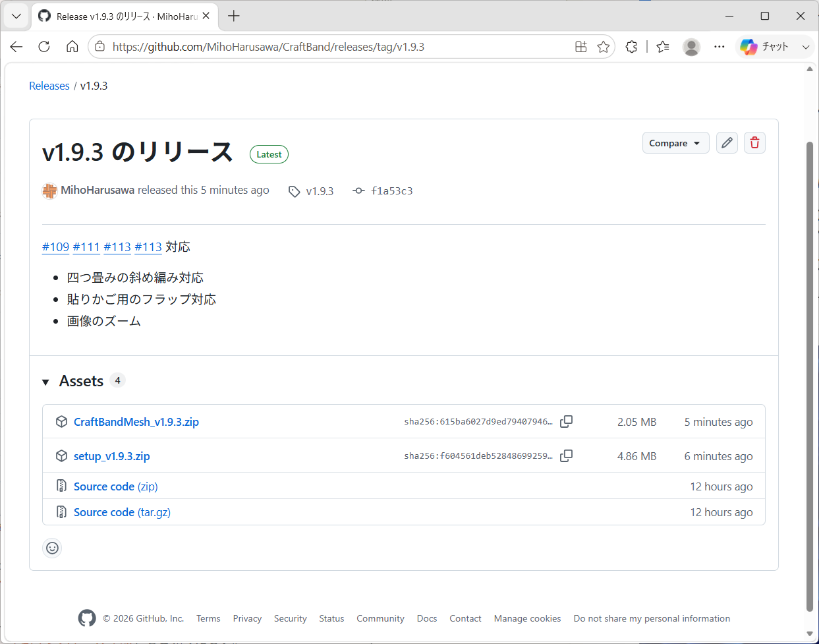The image size is (819, 644).
Task: Close the Release v1.9.3 browser tab
Action: point(206,16)
